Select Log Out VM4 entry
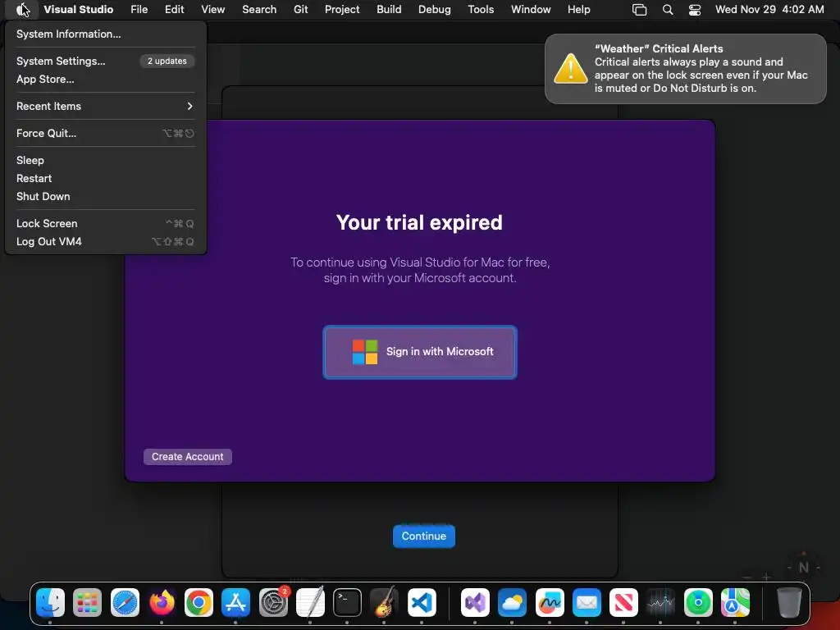 click(106, 242)
